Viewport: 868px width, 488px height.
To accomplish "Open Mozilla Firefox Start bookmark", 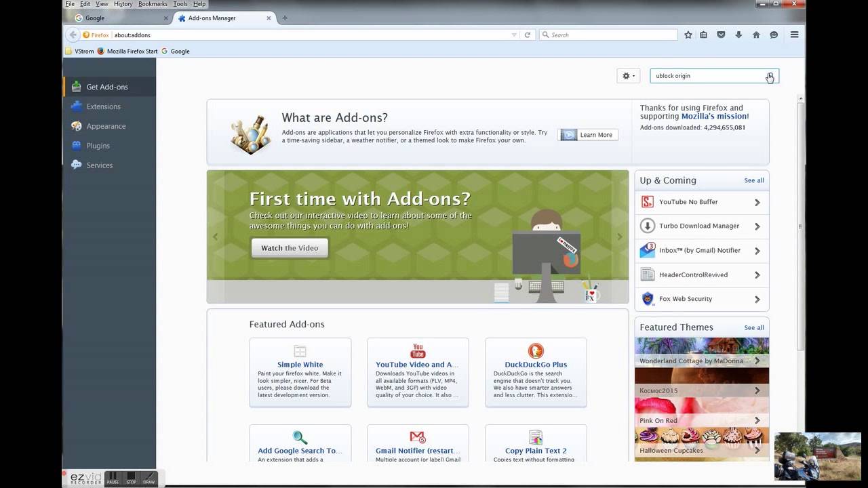I will pyautogui.click(x=127, y=51).
